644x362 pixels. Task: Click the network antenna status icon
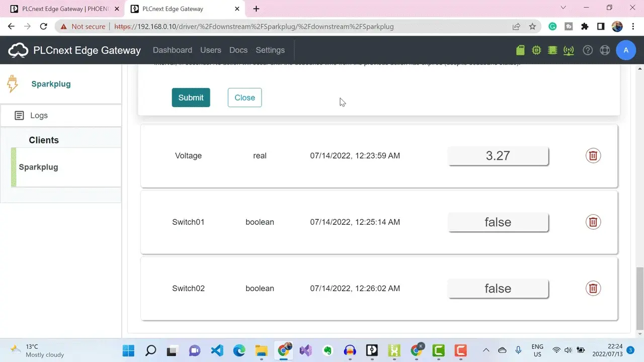coord(569,50)
